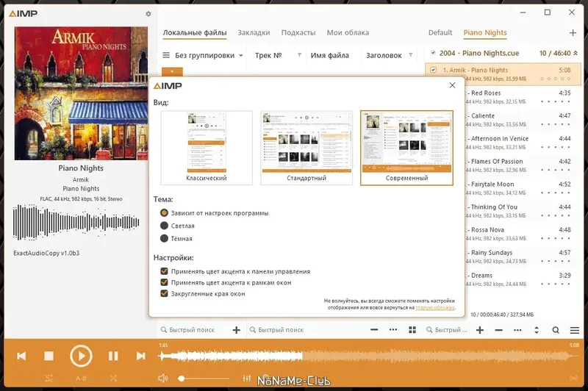
Task: Click the radio/streaming icon in control bar
Action: (x=573, y=378)
